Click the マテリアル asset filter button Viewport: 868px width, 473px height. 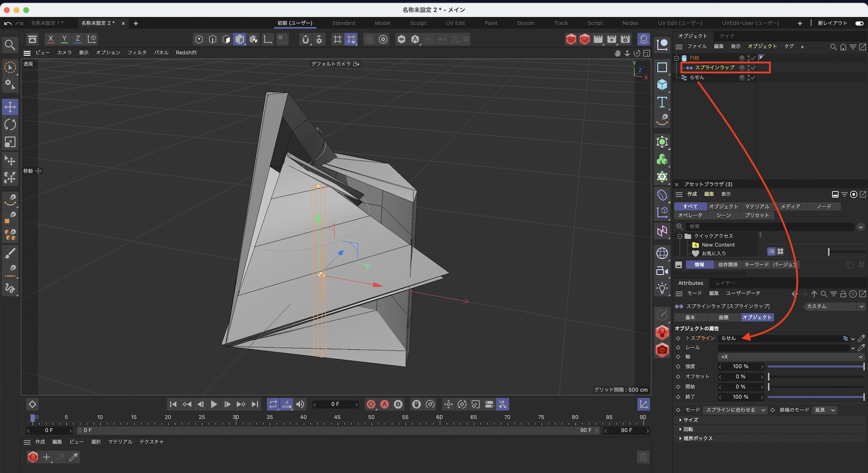tap(757, 207)
